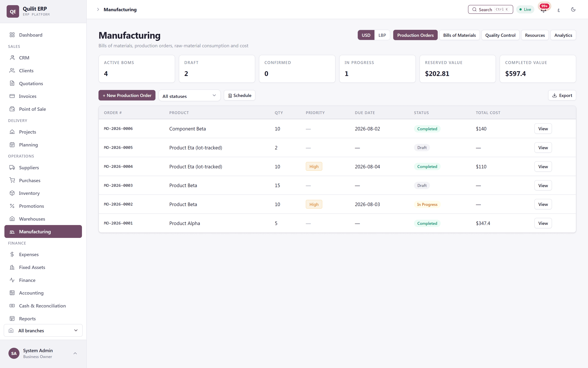Viewport: 588px width, 368px height.
Task: Switch language with the Arabic letter icon
Action: click(559, 10)
